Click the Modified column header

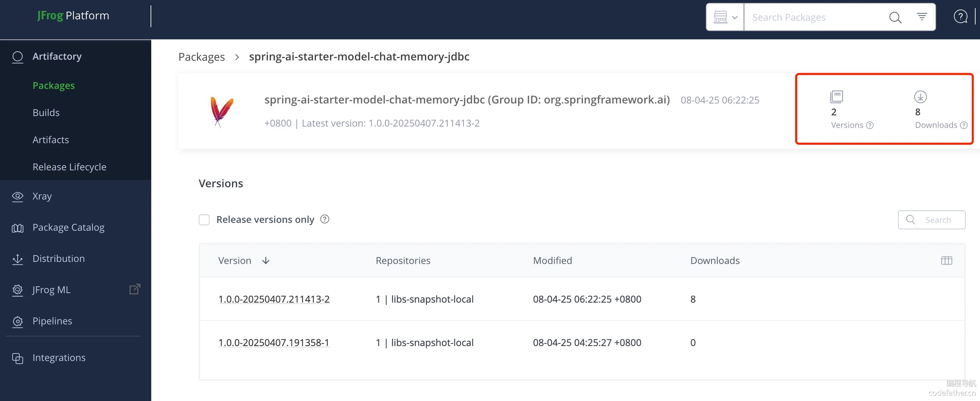point(552,261)
